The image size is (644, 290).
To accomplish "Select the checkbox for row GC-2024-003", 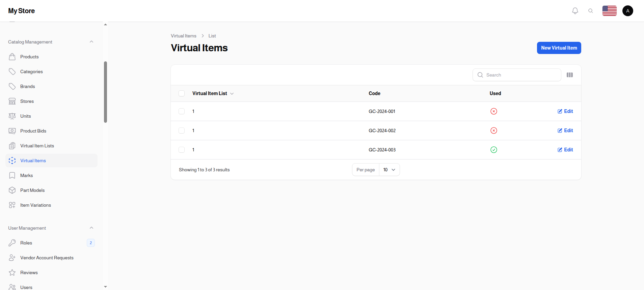I will [182, 150].
